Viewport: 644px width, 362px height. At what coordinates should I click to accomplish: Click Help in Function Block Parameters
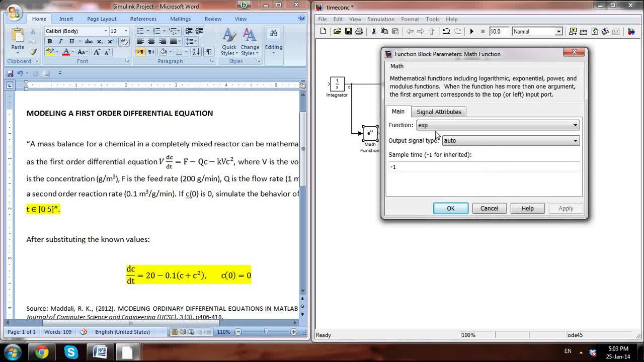(527, 208)
